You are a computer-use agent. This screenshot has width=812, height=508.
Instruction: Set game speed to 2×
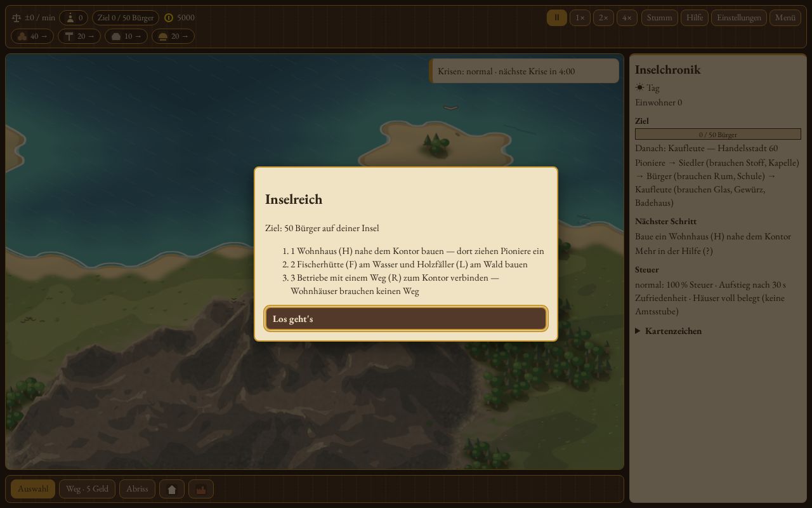[x=603, y=18]
